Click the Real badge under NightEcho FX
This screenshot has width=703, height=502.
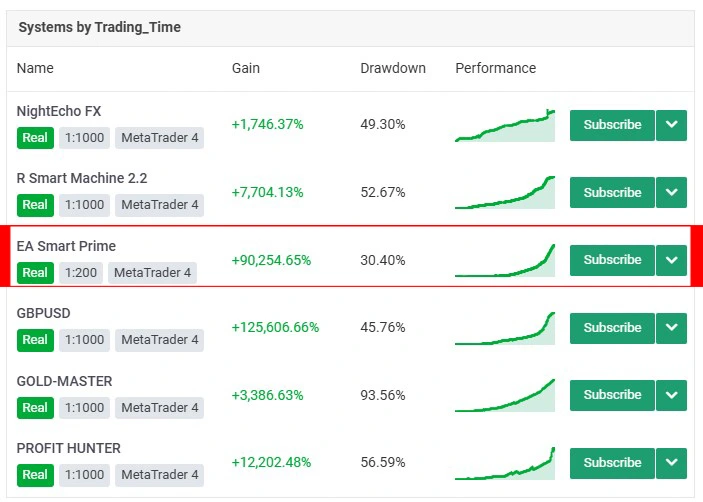pos(35,137)
